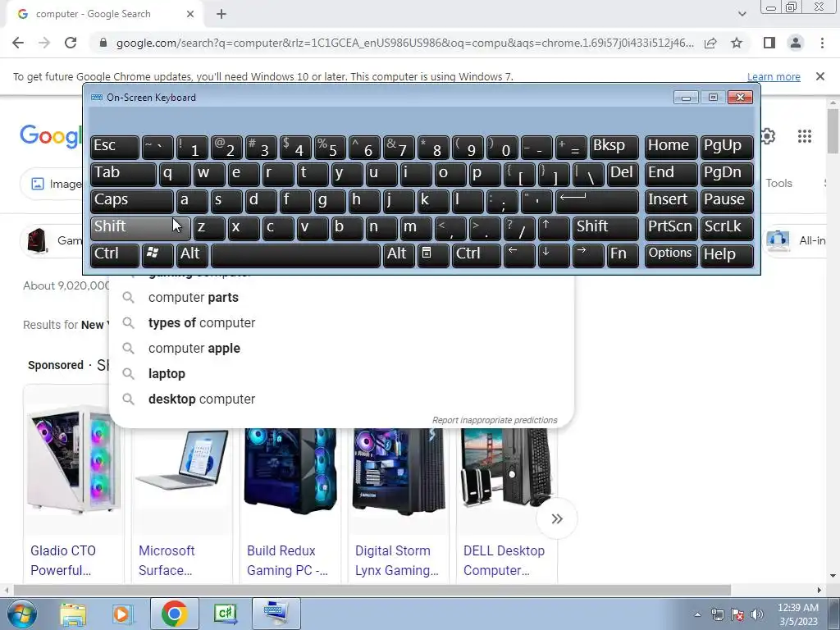Select suggestion computer parts
This screenshot has width=840, height=630.
(x=341, y=297)
